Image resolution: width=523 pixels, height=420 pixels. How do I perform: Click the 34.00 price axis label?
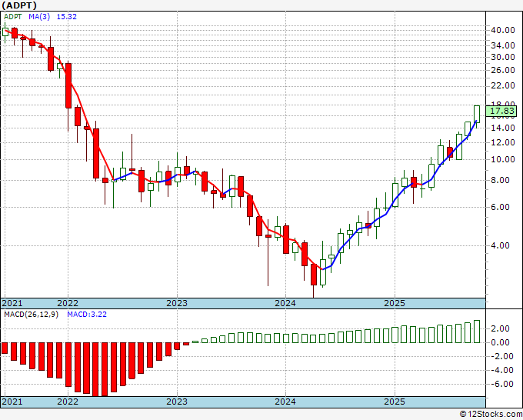tap(503, 45)
